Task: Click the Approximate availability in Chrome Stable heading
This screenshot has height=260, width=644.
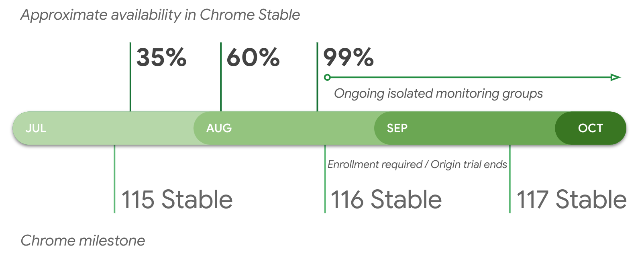Action: click(160, 15)
